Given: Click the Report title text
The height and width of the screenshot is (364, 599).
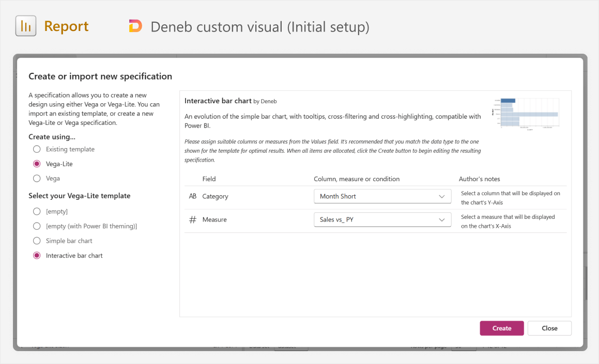Looking at the screenshot, I should 67,26.
